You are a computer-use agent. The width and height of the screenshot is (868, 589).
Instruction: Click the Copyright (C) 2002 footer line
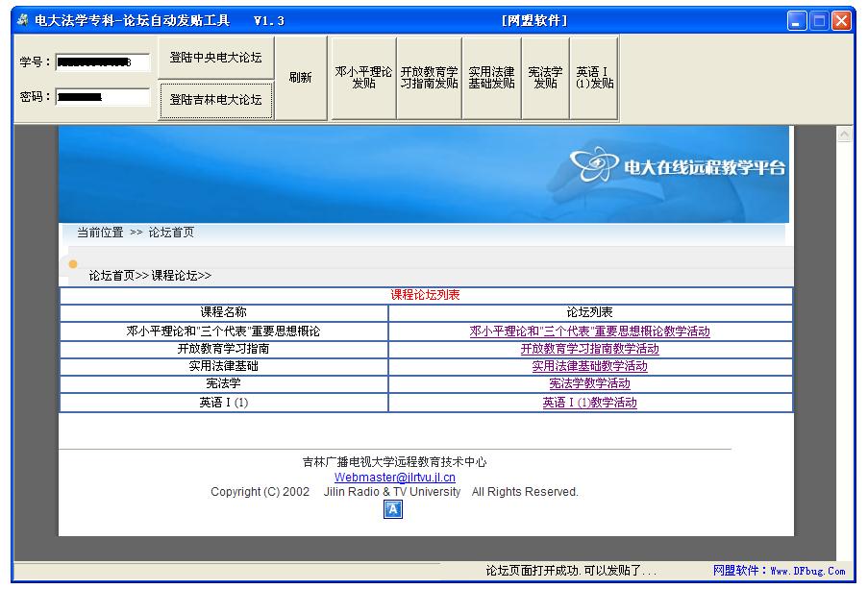click(394, 492)
